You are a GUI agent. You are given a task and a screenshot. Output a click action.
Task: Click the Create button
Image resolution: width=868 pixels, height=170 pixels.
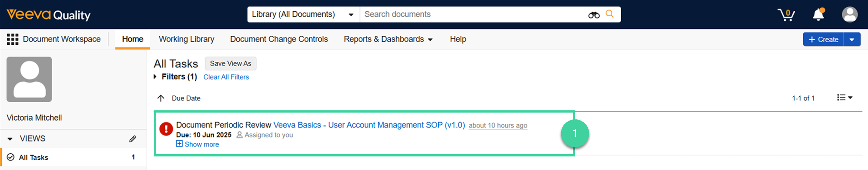[823, 39]
